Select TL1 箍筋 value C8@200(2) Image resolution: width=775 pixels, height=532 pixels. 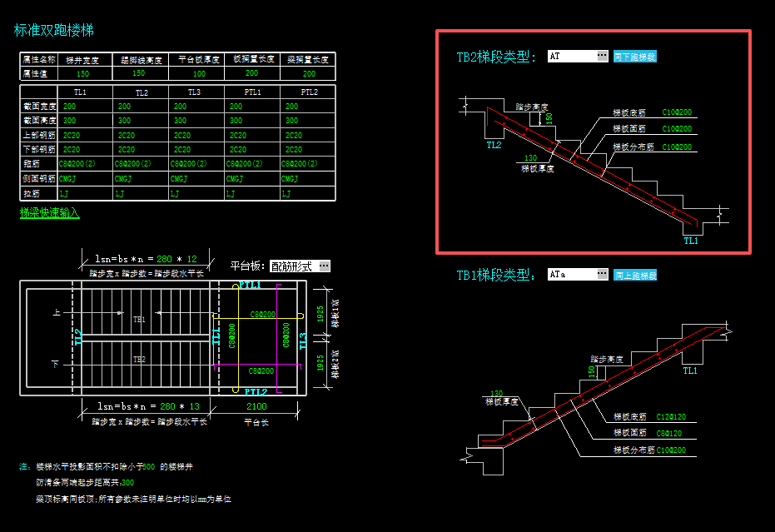point(77,164)
